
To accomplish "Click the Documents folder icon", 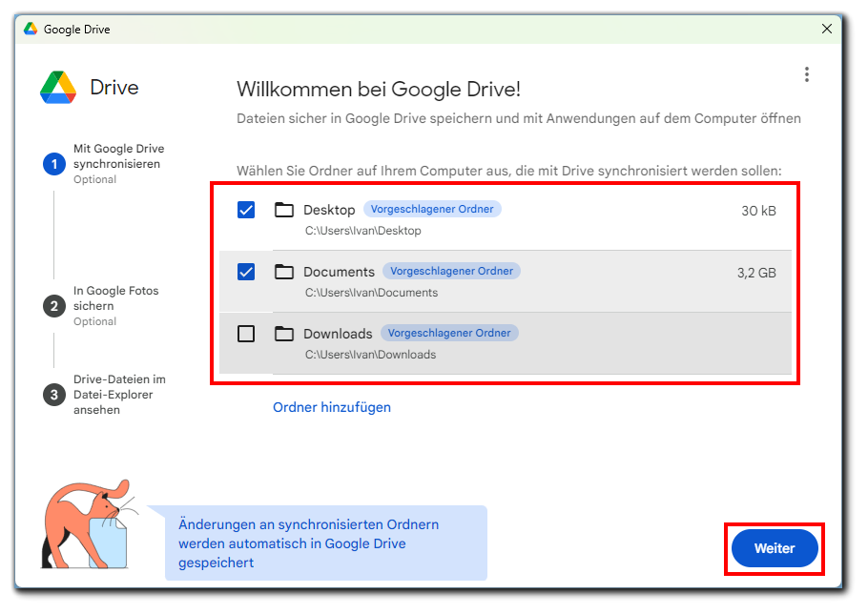I will [284, 272].
